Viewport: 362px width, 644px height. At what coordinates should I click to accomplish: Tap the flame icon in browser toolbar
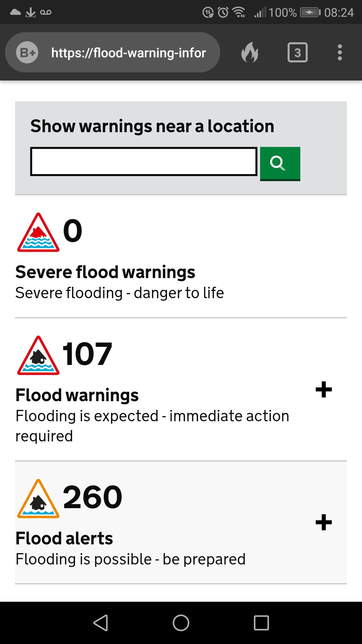tap(250, 53)
